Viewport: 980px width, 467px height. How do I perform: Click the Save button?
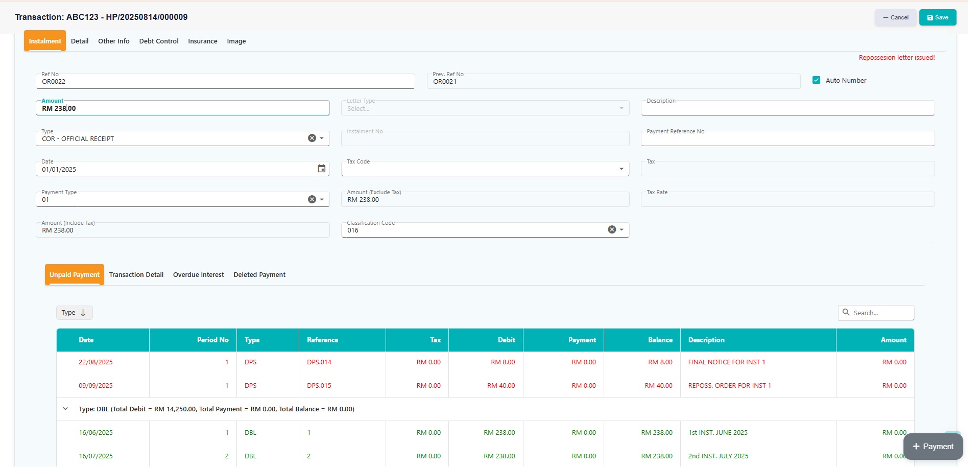[x=937, y=17]
